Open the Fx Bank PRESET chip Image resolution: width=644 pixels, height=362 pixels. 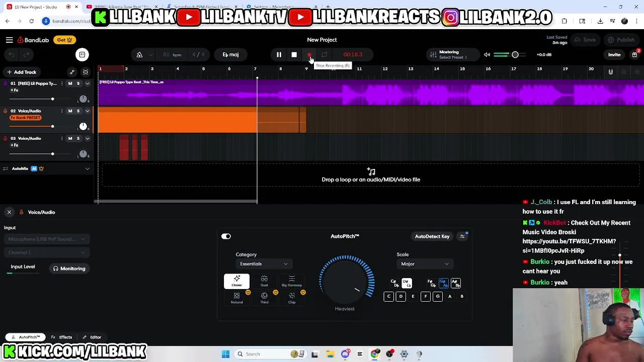coord(26,118)
